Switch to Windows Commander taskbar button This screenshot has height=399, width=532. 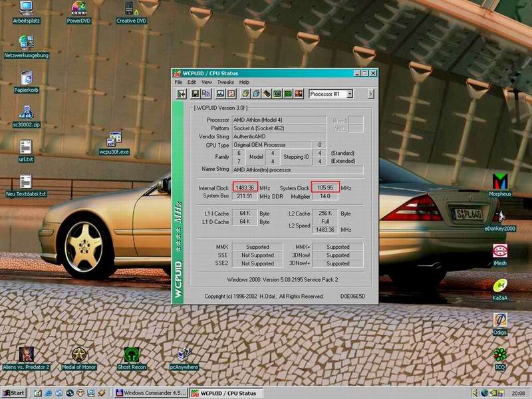(x=151, y=393)
